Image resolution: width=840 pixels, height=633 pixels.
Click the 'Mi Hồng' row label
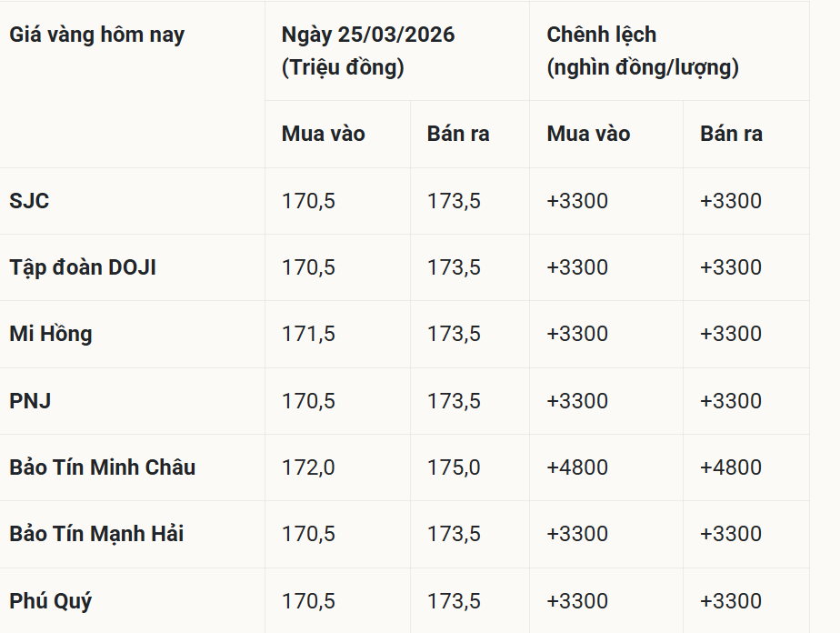51,334
